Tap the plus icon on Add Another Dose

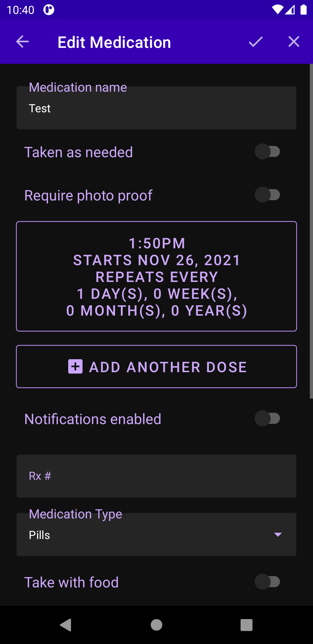point(75,366)
